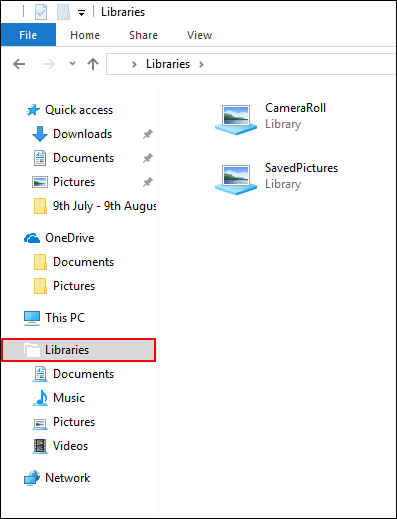Open the Music library
This screenshot has width=397, height=519.
tap(69, 398)
